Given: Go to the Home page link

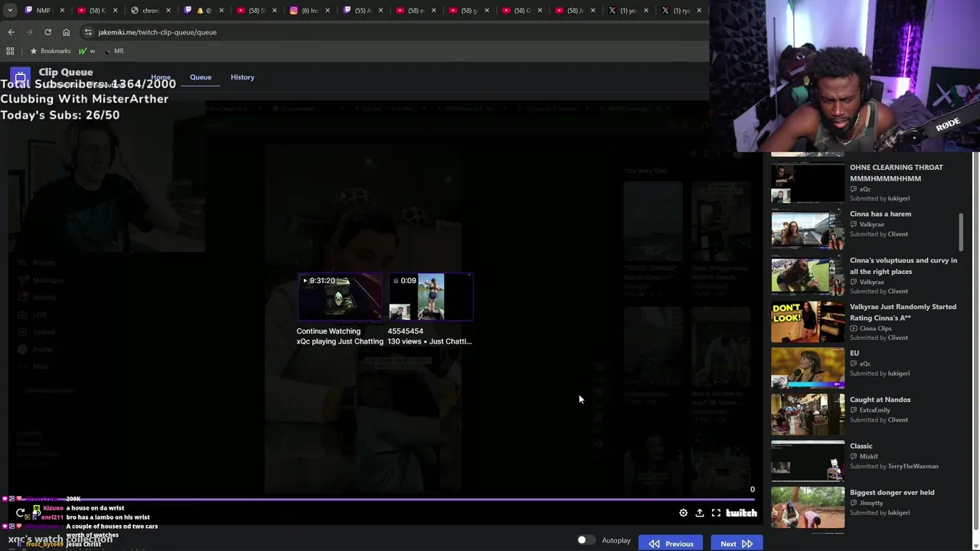Looking at the screenshot, I should click(x=161, y=77).
